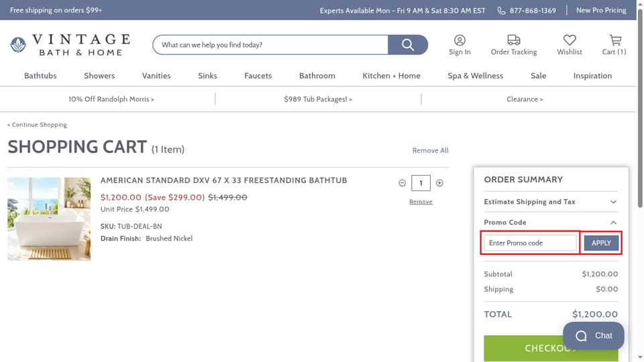644x362 pixels.
Task: Click the New Pro Pricing link
Action: pos(601,10)
